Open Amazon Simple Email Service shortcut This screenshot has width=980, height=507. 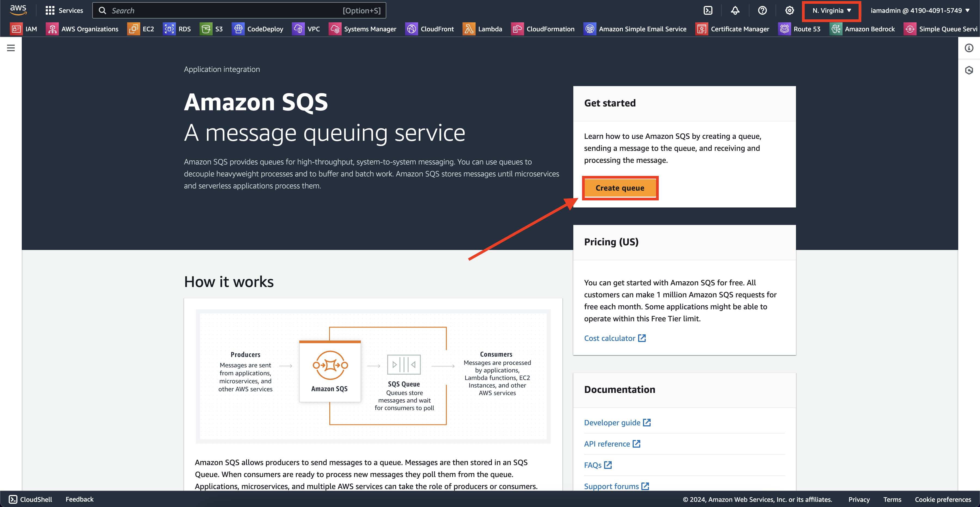point(635,29)
